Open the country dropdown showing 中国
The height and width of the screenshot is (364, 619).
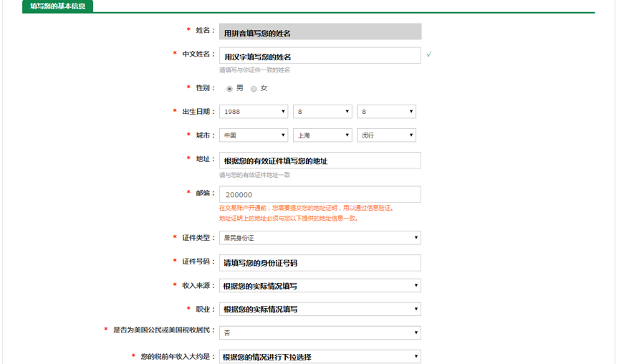pos(254,135)
